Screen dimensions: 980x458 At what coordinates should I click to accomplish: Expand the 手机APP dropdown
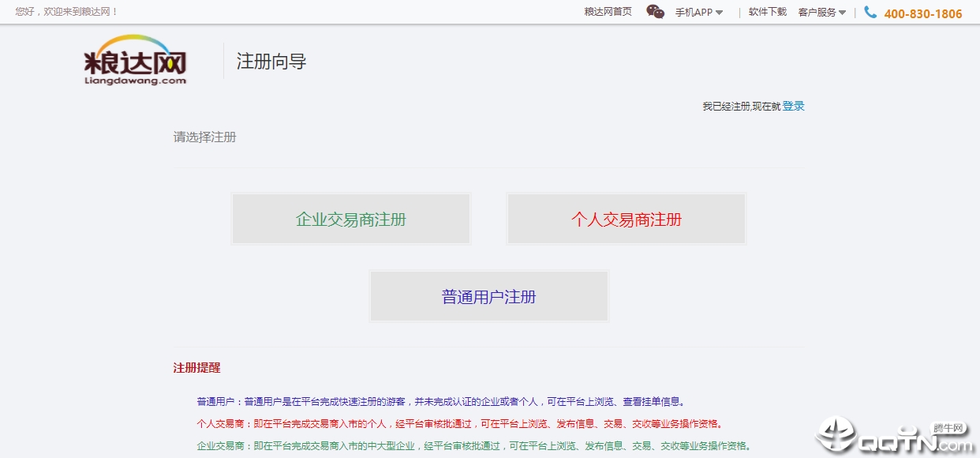699,12
